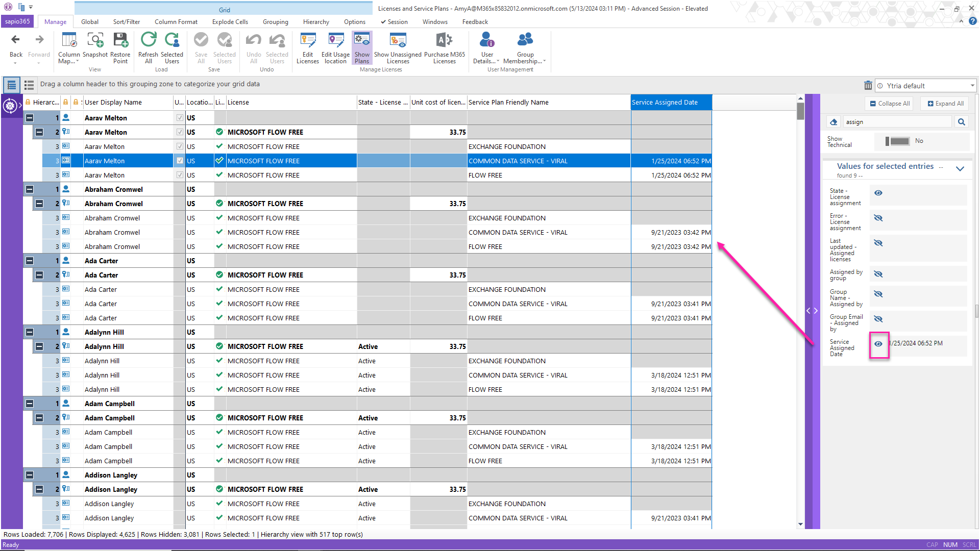
Task: Show Group Email - Assigned by column
Action: tap(878, 319)
